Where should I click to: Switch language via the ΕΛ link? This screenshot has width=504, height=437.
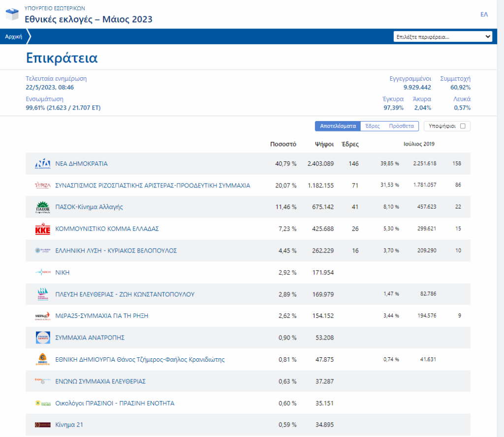point(484,15)
